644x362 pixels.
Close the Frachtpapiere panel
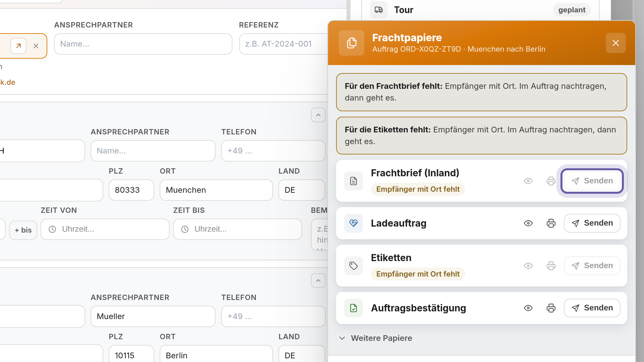pyautogui.click(x=615, y=43)
